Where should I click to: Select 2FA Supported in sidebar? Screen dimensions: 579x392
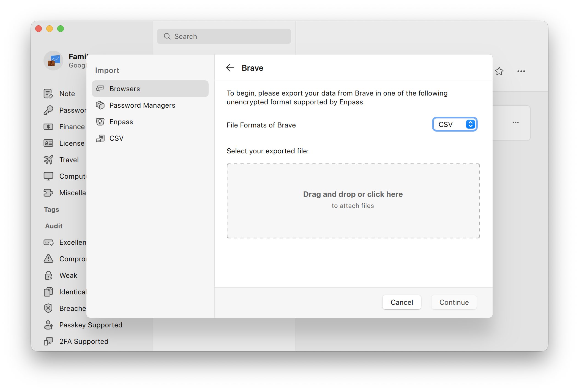click(x=84, y=341)
